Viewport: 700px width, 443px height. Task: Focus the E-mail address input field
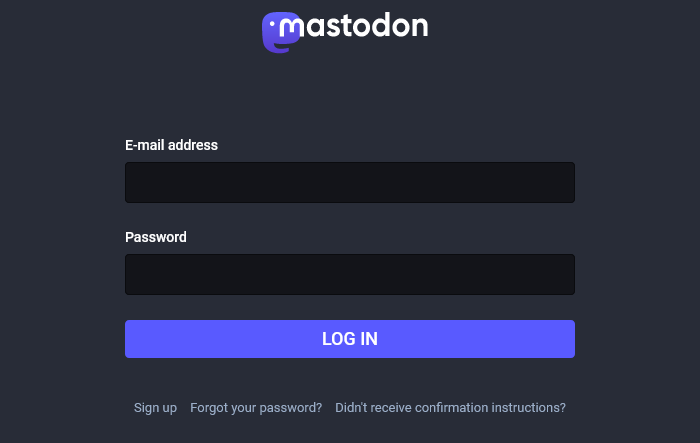pyautogui.click(x=350, y=182)
